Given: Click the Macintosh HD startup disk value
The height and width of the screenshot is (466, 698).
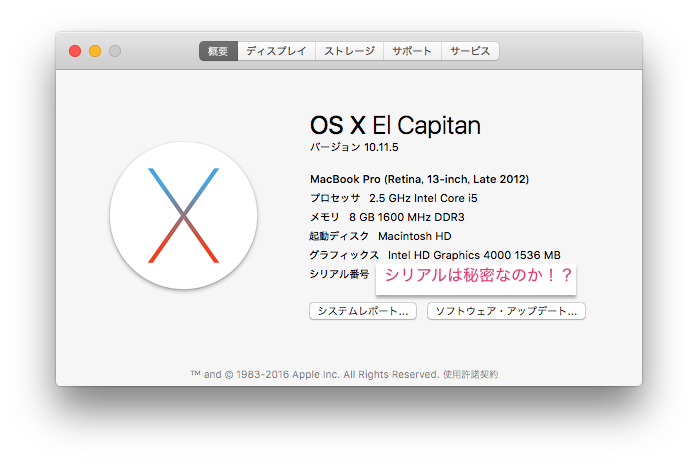Looking at the screenshot, I should coord(414,236).
